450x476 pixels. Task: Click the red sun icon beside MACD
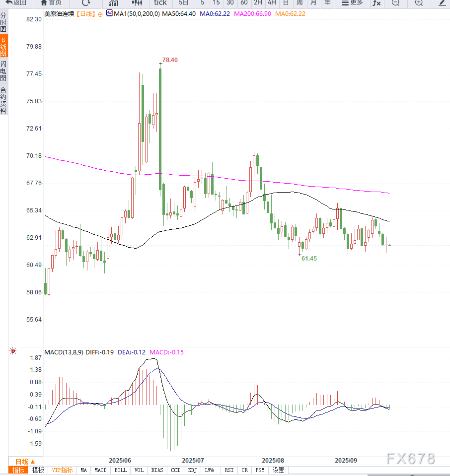(12, 351)
